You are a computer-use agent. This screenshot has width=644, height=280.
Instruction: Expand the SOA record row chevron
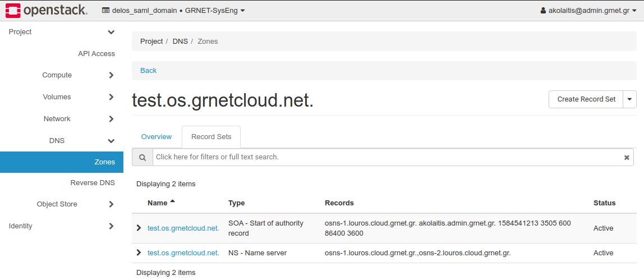point(139,228)
